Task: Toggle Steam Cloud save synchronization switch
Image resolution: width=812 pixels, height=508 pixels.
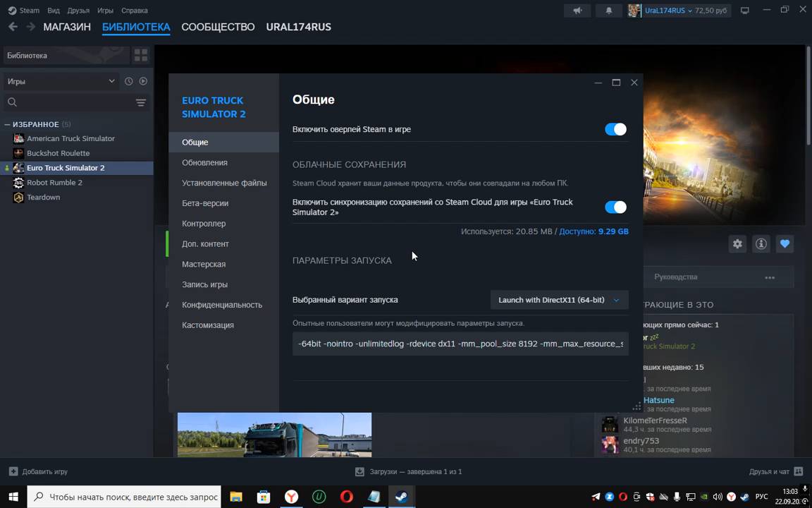Action: point(616,207)
